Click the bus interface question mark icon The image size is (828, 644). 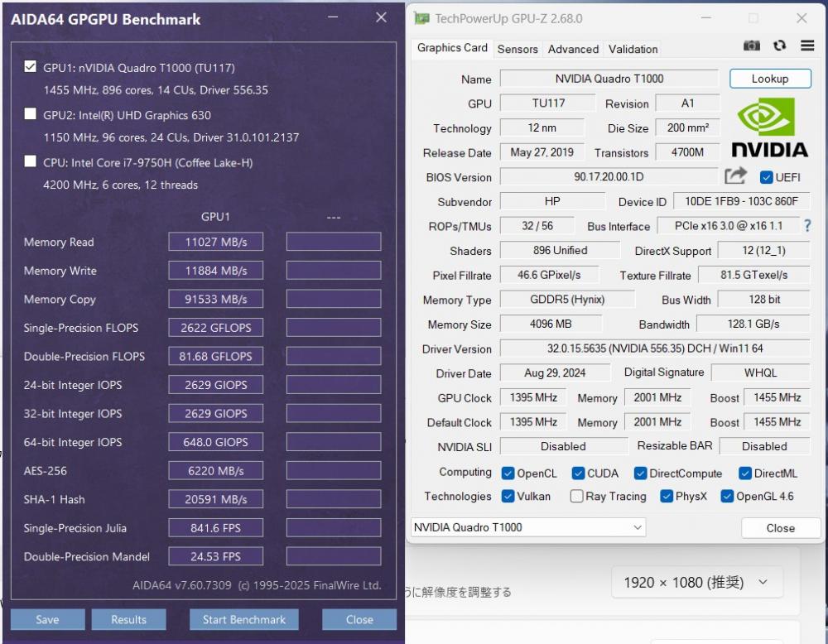pyautogui.click(x=807, y=225)
